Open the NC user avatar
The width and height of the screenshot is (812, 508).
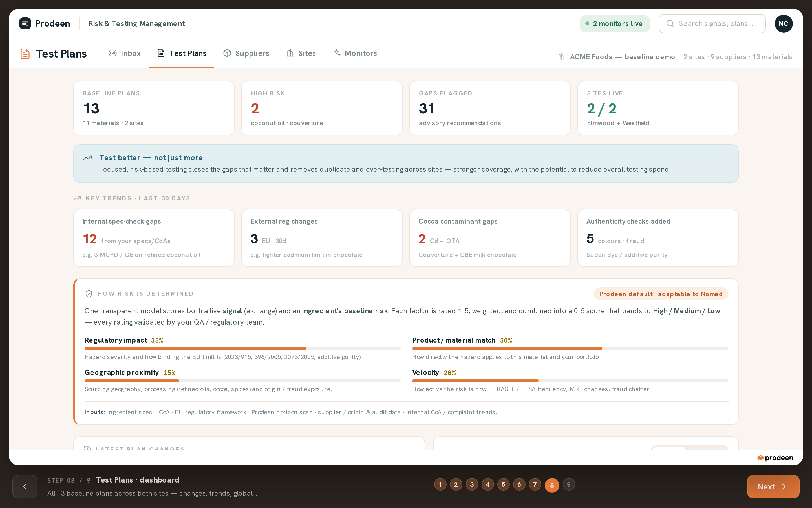(x=784, y=23)
